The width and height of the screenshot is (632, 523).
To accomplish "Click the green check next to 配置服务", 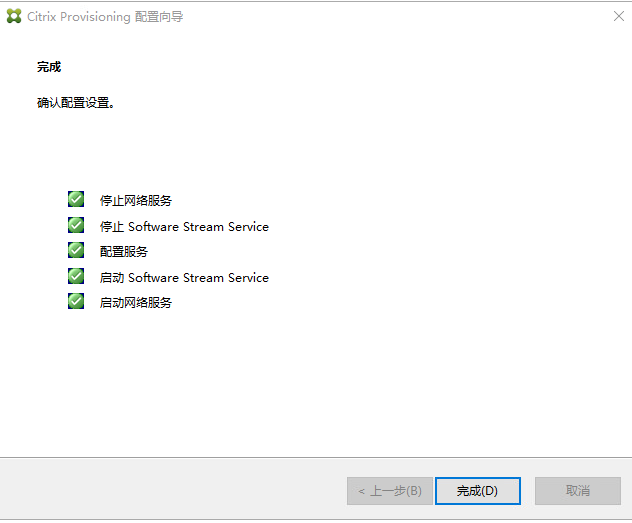I will pos(76,250).
